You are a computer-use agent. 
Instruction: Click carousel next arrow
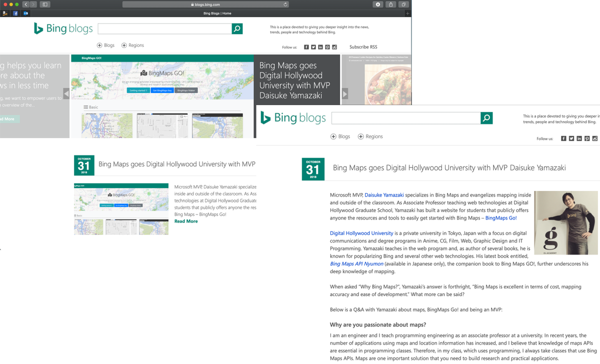coord(344,93)
